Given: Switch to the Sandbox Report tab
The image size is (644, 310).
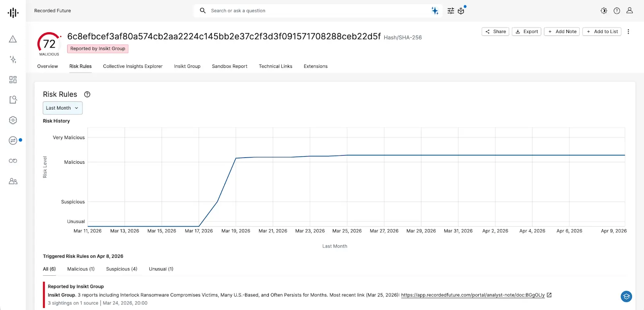Looking at the screenshot, I should (x=229, y=66).
